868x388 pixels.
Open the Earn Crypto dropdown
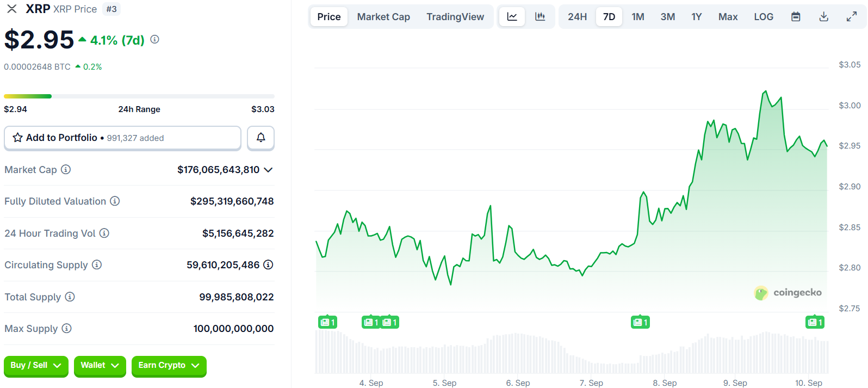point(169,366)
